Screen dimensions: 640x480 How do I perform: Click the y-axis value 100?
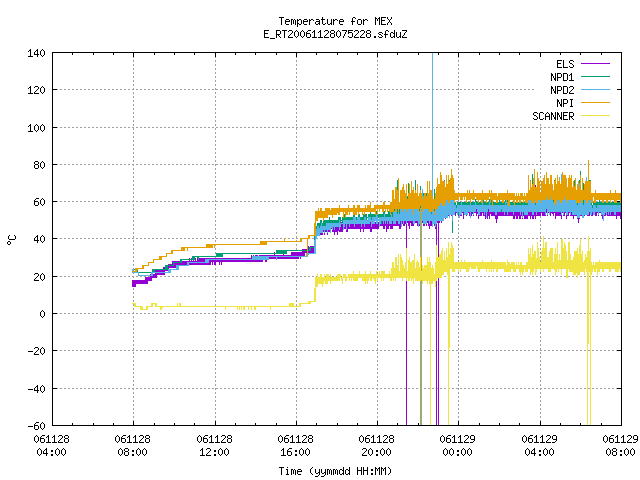click(36, 128)
